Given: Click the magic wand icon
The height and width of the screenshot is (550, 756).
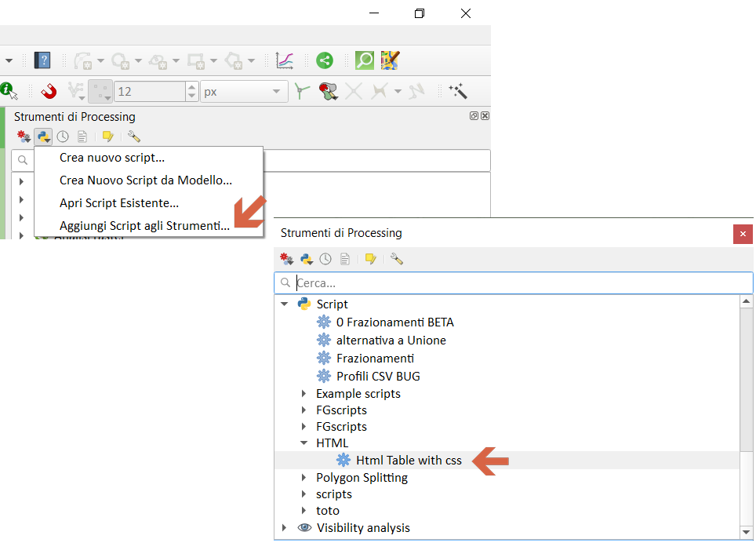Looking at the screenshot, I should point(458,92).
